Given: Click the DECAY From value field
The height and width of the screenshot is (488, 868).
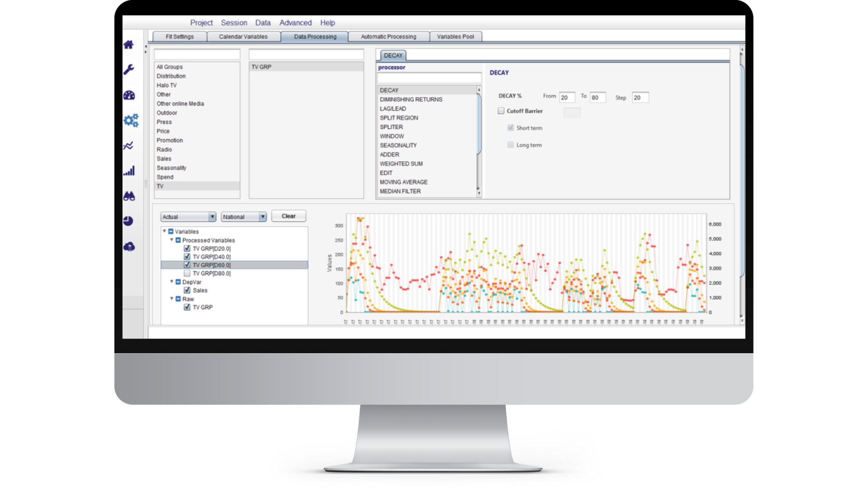Looking at the screenshot, I should (x=566, y=98).
